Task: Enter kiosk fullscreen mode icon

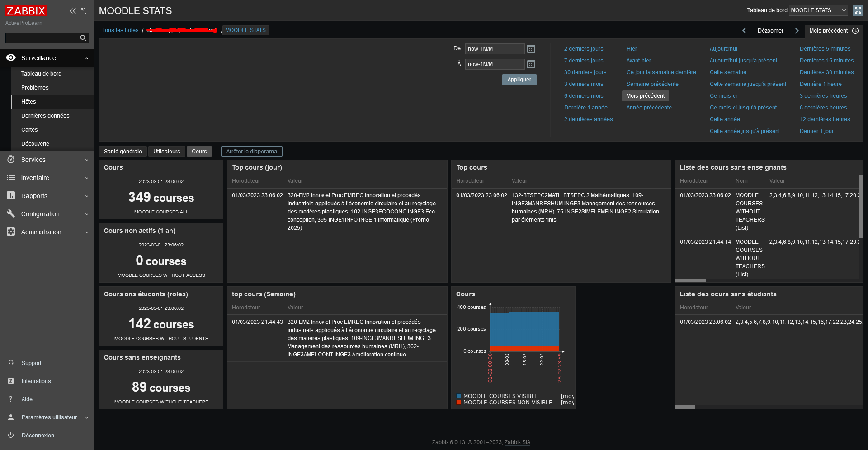Action: pos(858,10)
